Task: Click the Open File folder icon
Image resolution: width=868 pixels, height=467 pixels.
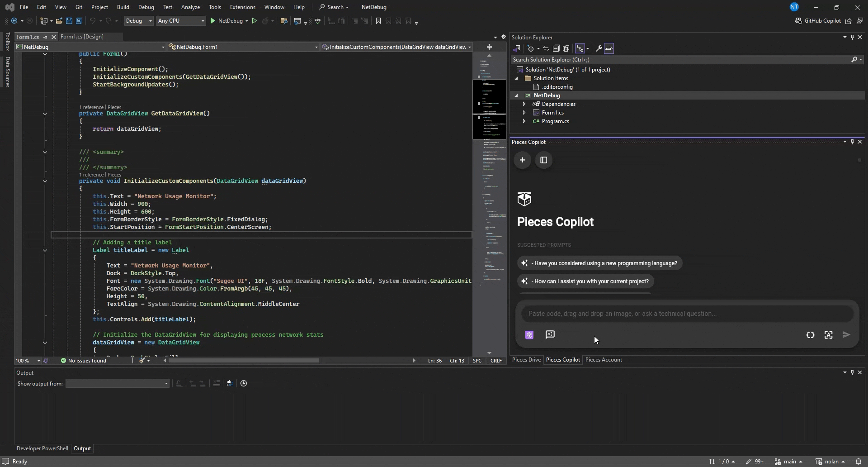Action: click(x=59, y=21)
